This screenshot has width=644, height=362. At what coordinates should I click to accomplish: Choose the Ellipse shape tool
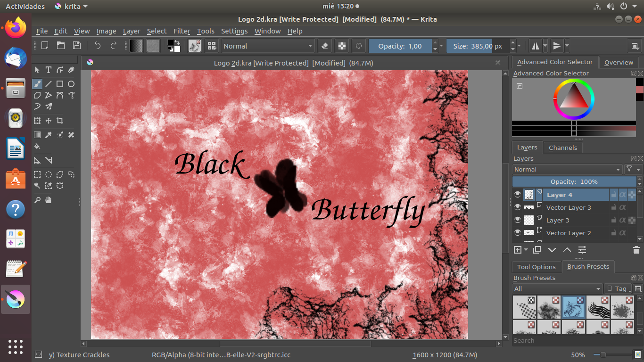click(71, 84)
